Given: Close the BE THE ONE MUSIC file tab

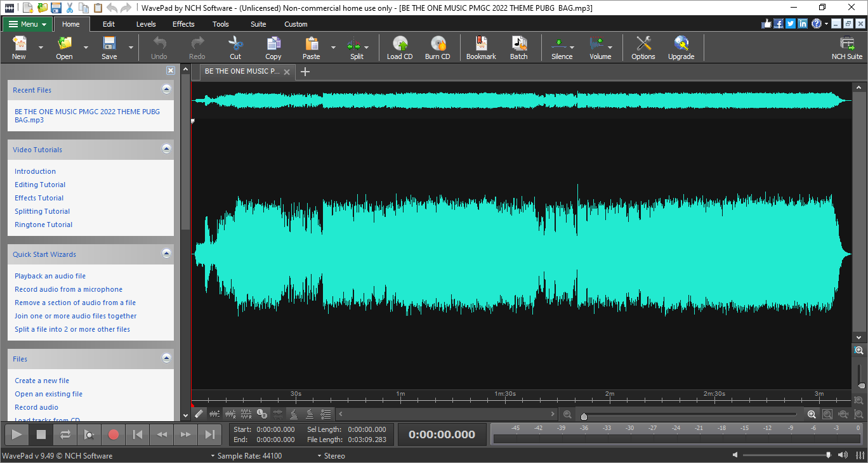Looking at the screenshot, I should coord(287,72).
